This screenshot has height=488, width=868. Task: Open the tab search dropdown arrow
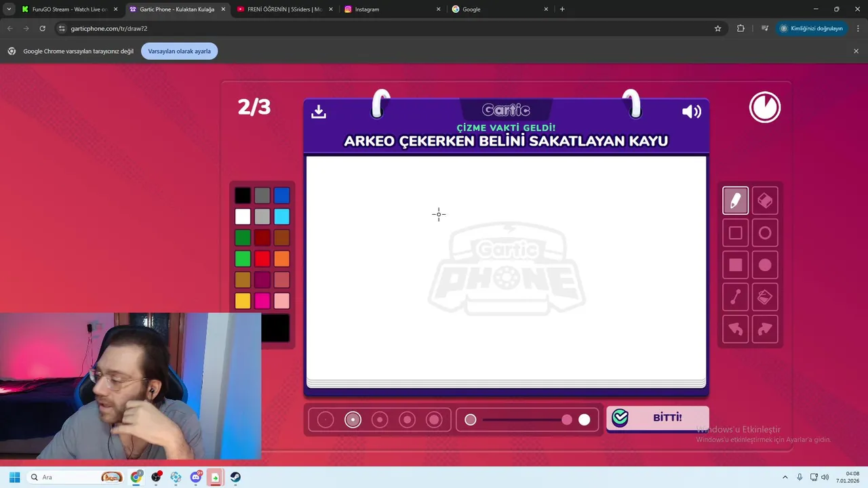pyautogui.click(x=9, y=9)
